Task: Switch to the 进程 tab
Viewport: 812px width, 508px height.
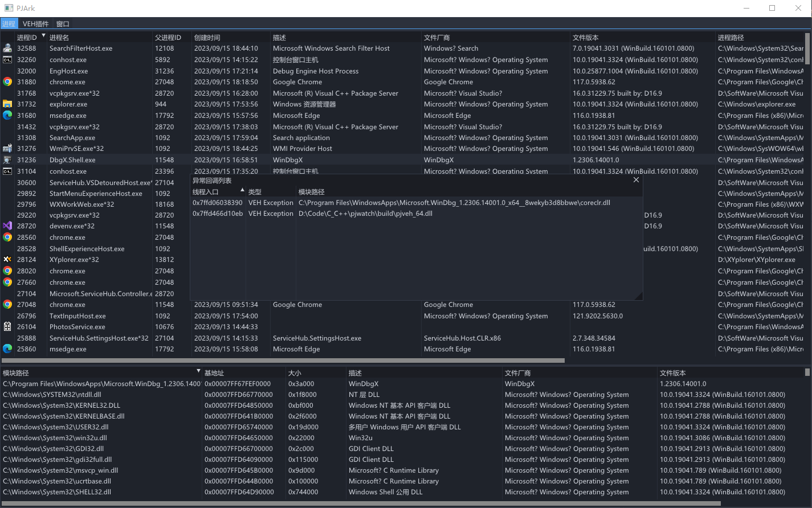Action: [9, 24]
